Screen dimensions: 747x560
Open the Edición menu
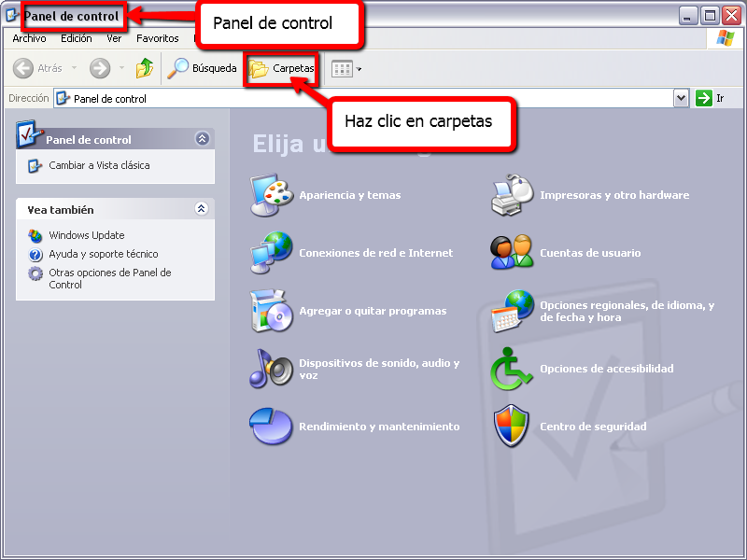click(x=77, y=38)
